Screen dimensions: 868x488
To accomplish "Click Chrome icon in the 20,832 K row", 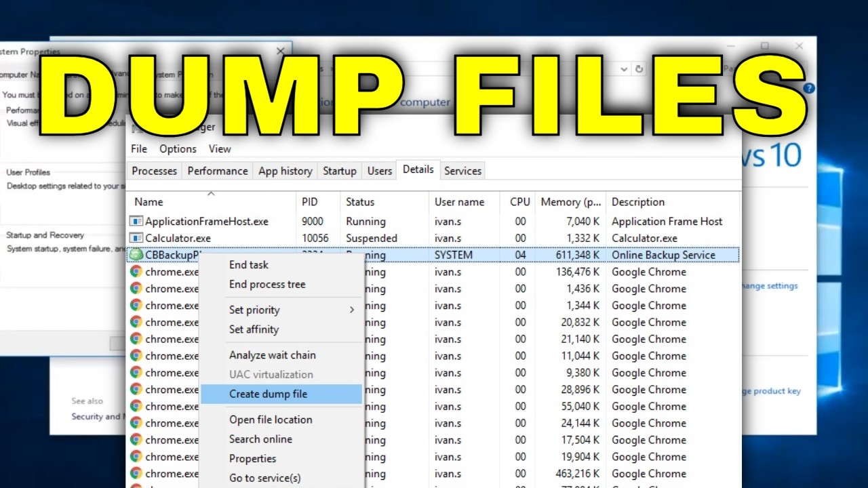I will 136,322.
